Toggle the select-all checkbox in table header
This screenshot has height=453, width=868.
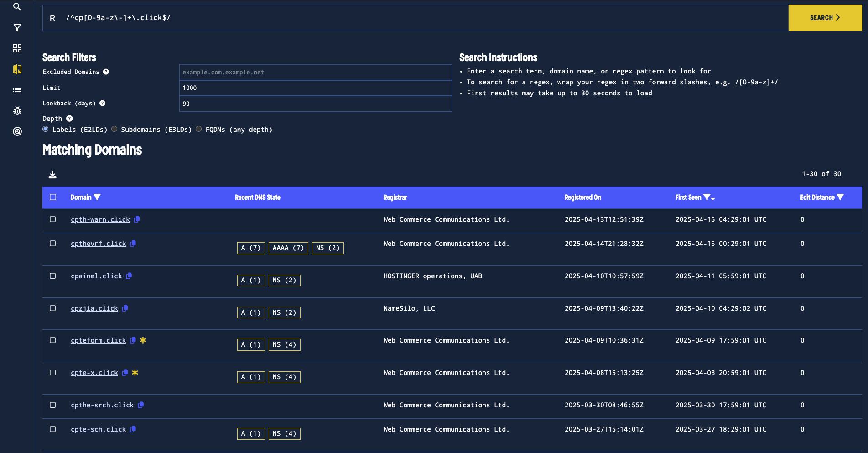(x=53, y=197)
